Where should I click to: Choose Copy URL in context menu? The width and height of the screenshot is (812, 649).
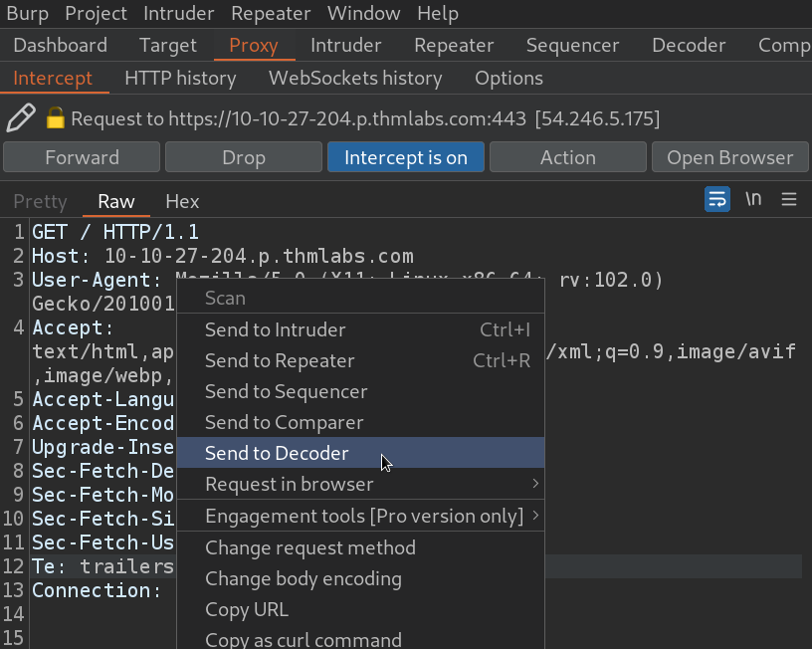[361, 610]
